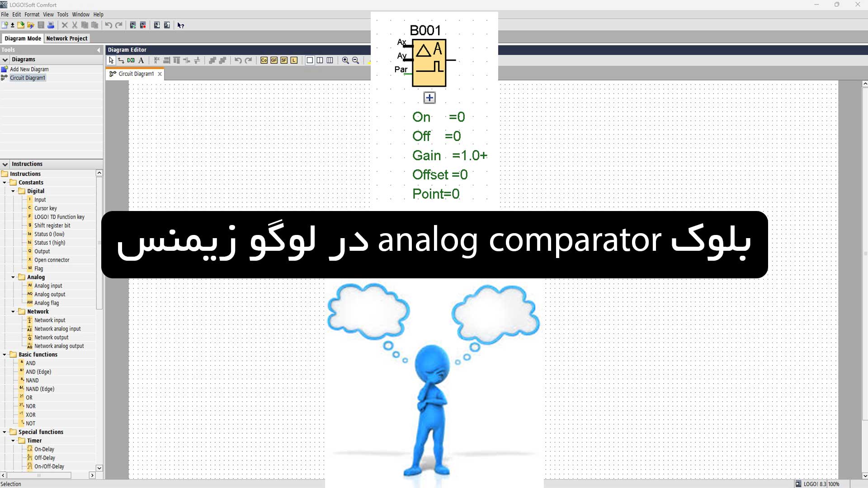This screenshot has width=868, height=488.
Task: Switch to Network Project tab
Action: (x=66, y=38)
